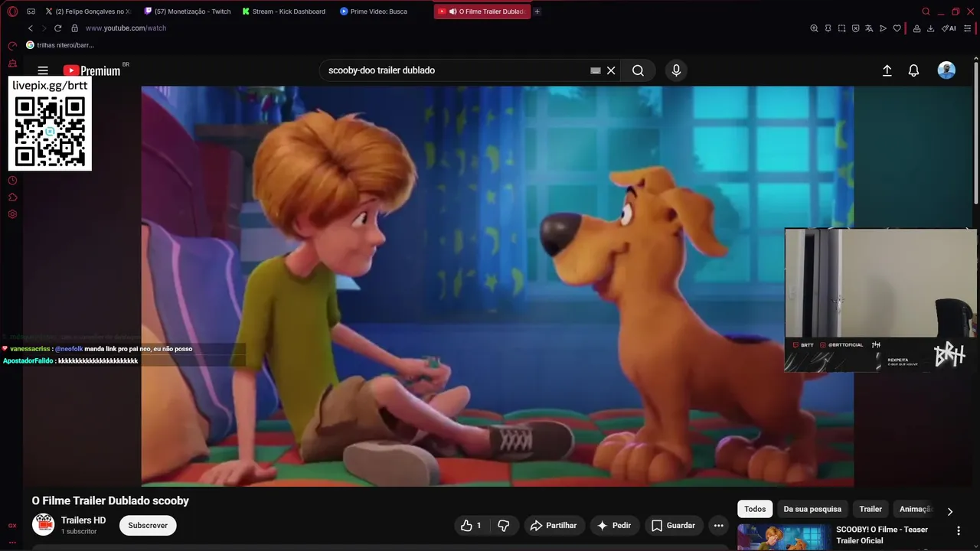980x551 pixels.
Task: Click the GX icon at sidebar bottom
Action: (x=12, y=526)
